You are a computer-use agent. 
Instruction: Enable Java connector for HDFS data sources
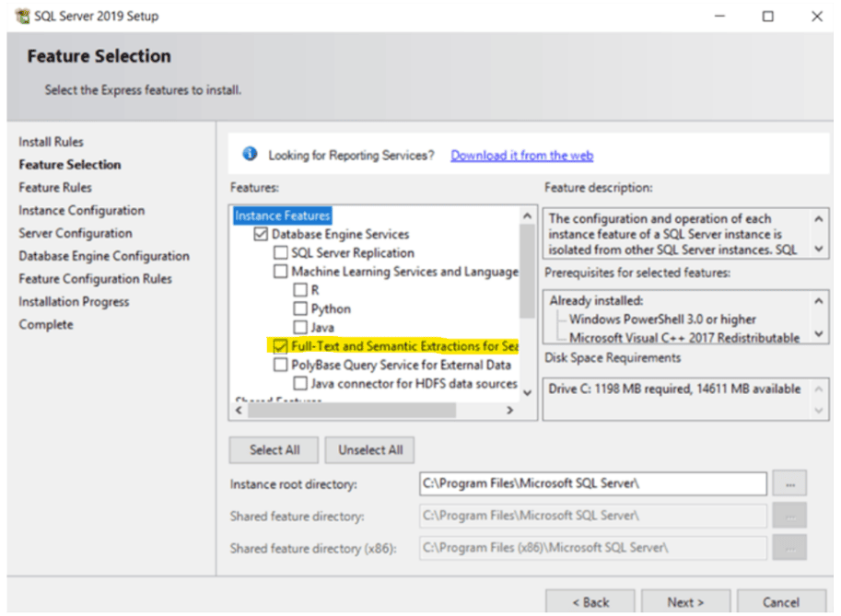(299, 384)
